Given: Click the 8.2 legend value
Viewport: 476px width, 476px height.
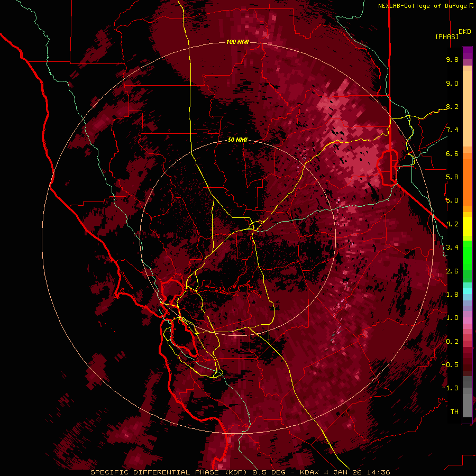Looking at the screenshot, I should pyautogui.click(x=452, y=106).
